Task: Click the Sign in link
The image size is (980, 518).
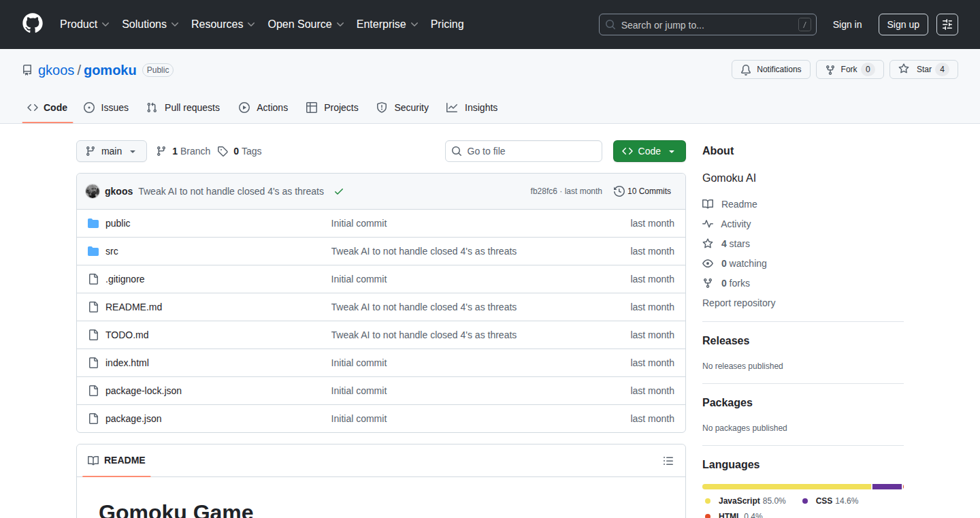Action: [x=847, y=25]
